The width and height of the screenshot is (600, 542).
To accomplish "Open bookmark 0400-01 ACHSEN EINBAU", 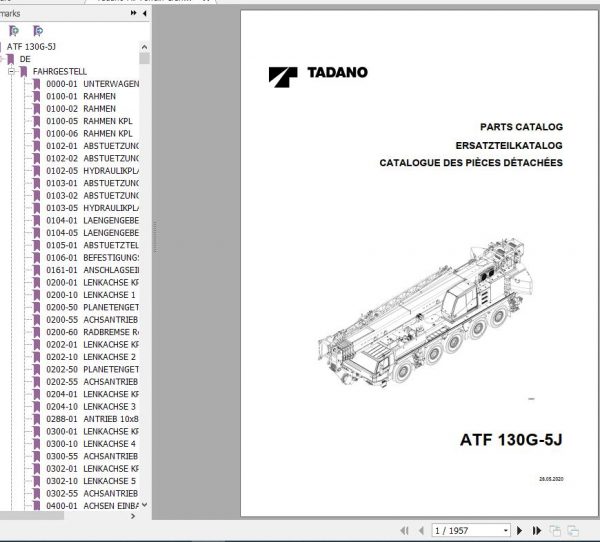I will tap(92, 506).
